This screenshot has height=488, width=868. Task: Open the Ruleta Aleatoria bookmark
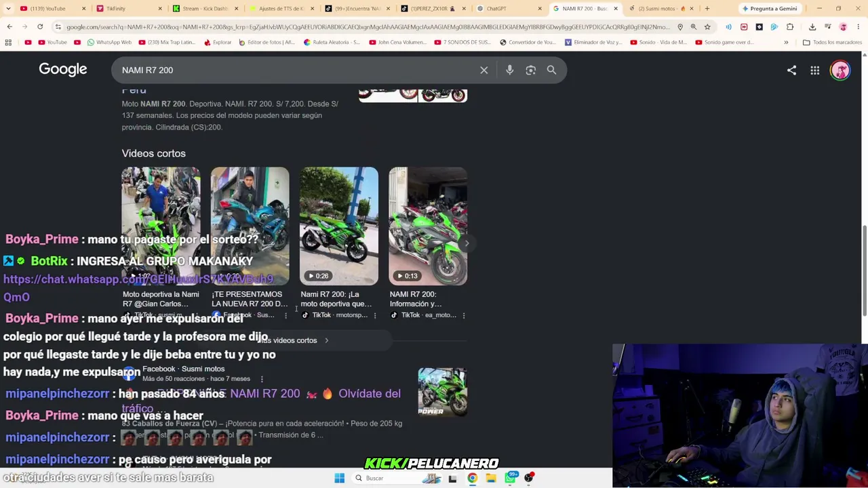point(332,42)
